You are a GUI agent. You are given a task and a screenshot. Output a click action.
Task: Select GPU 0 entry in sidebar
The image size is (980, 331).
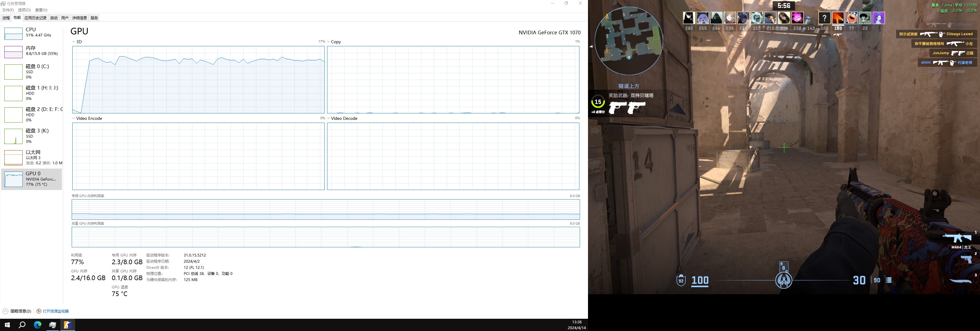[32, 179]
